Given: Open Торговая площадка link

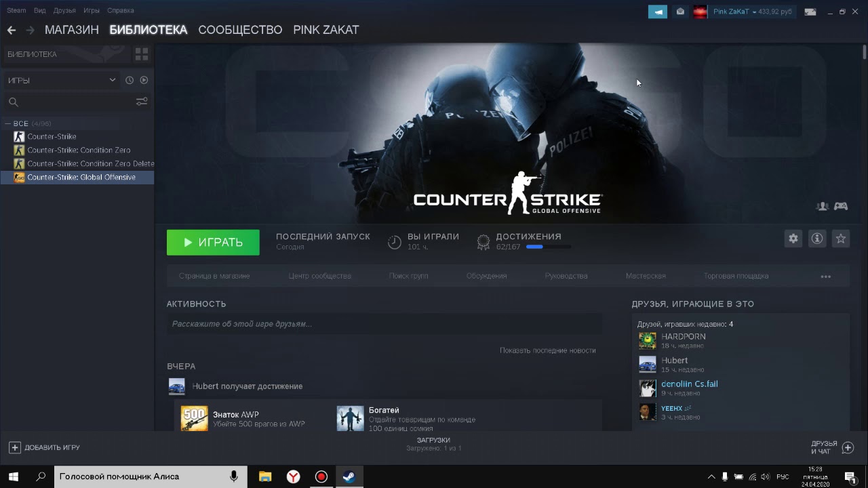Looking at the screenshot, I should (x=736, y=276).
